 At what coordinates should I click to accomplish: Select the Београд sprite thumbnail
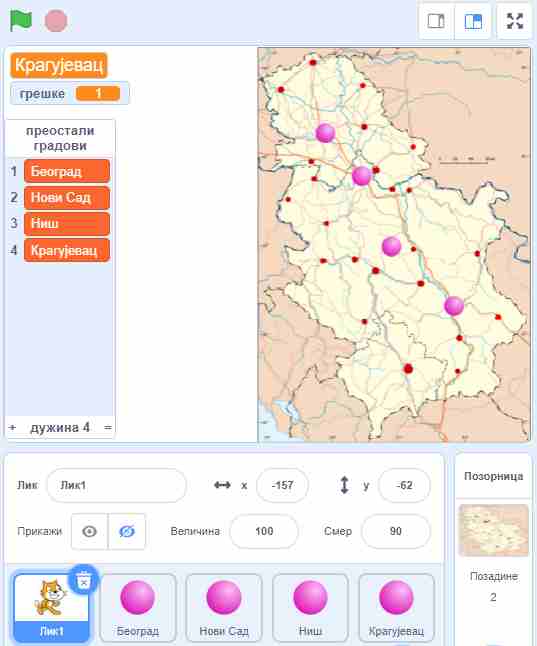[137, 607]
